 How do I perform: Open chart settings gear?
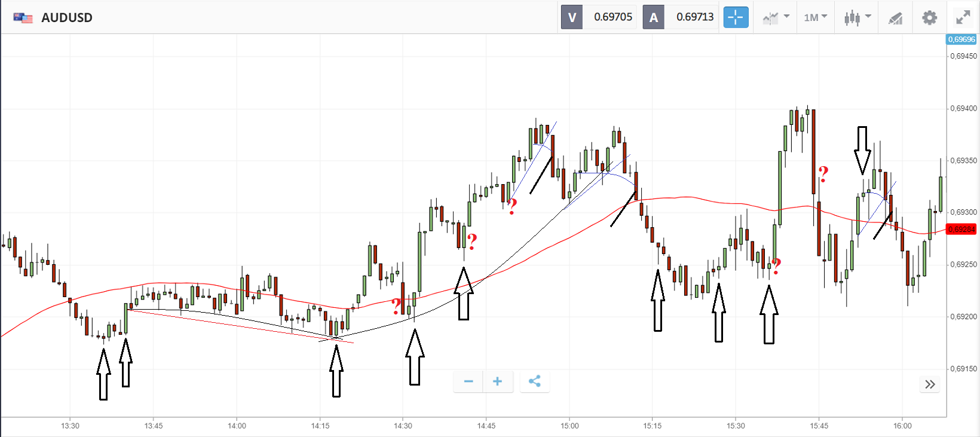pos(929,17)
